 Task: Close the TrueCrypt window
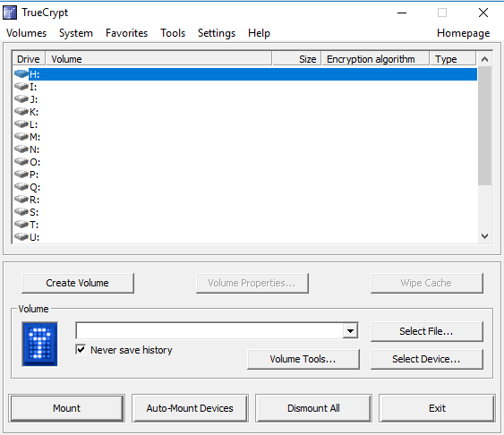tap(483, 13)
